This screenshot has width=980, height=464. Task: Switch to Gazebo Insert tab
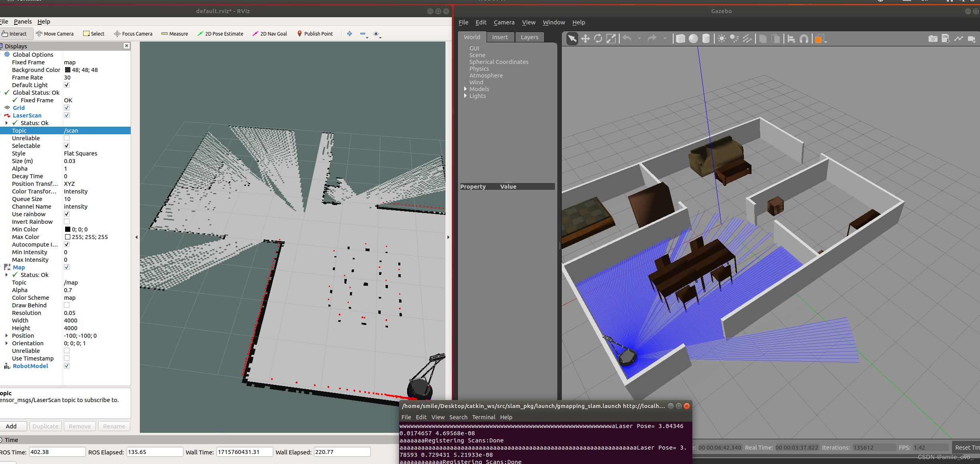500,37
